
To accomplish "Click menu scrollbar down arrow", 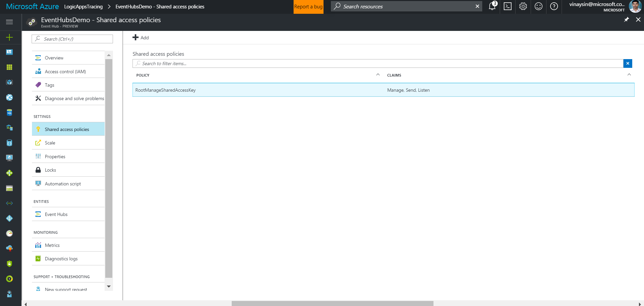I will (109, 287).
